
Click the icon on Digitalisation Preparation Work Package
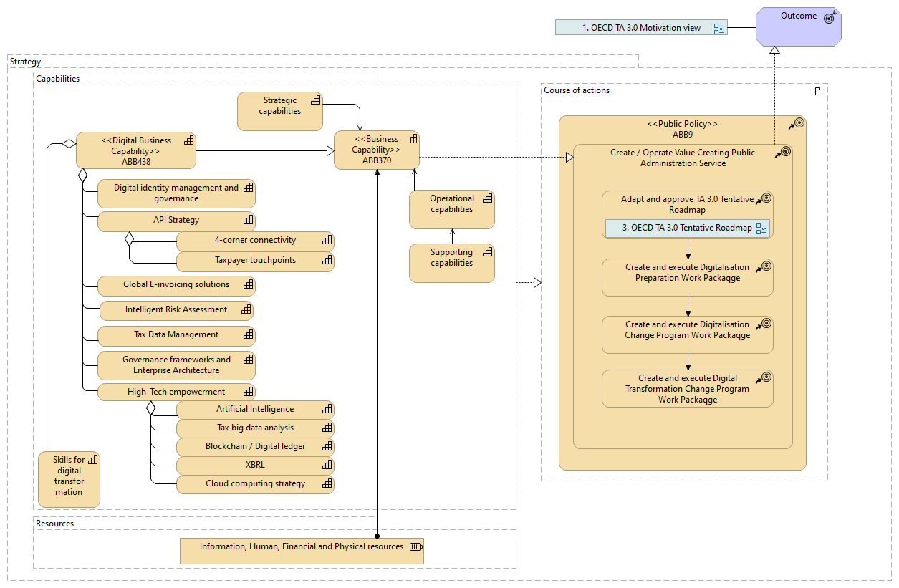[x=764, y=266]
